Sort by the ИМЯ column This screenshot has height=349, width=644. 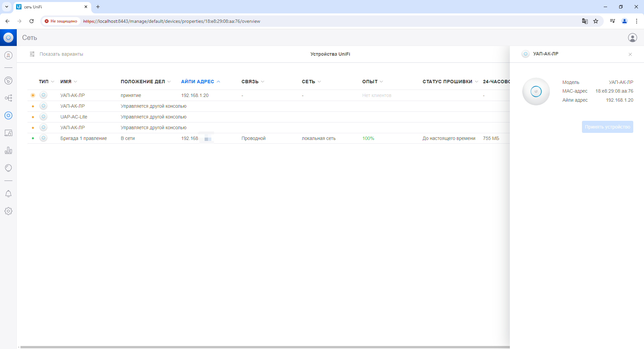point(69,82)
